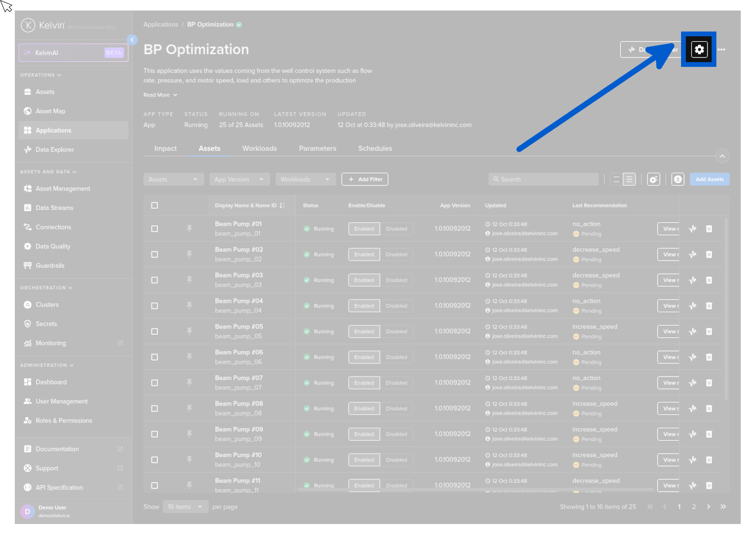Open table column settings gear icon
This screenshot has width=756, height=535.
pyautogui.click(x=653, y=180)
